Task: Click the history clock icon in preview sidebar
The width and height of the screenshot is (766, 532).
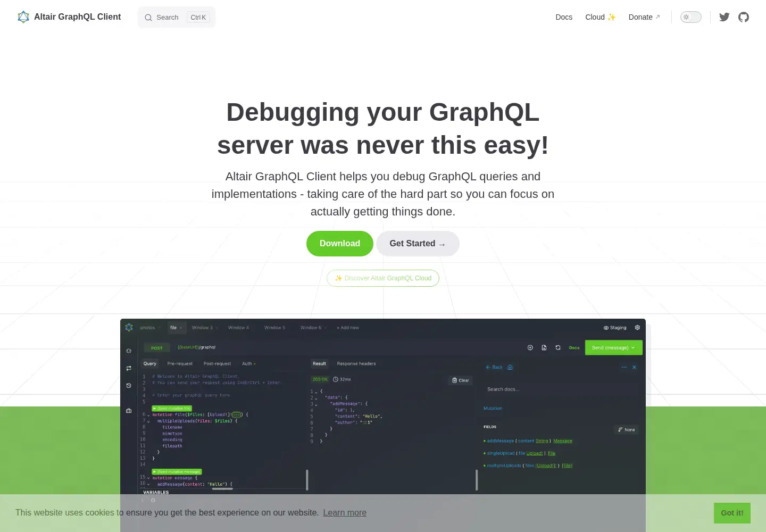Action: (129, 386)
